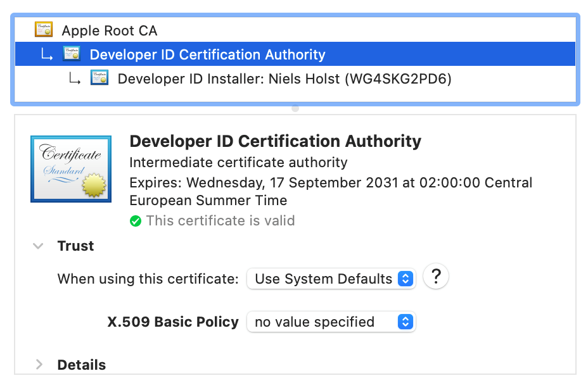This screenshot has width=588, height=390.
Task: Select Developer ID Installer: Niels Holst row
Action: coord(284,79)
